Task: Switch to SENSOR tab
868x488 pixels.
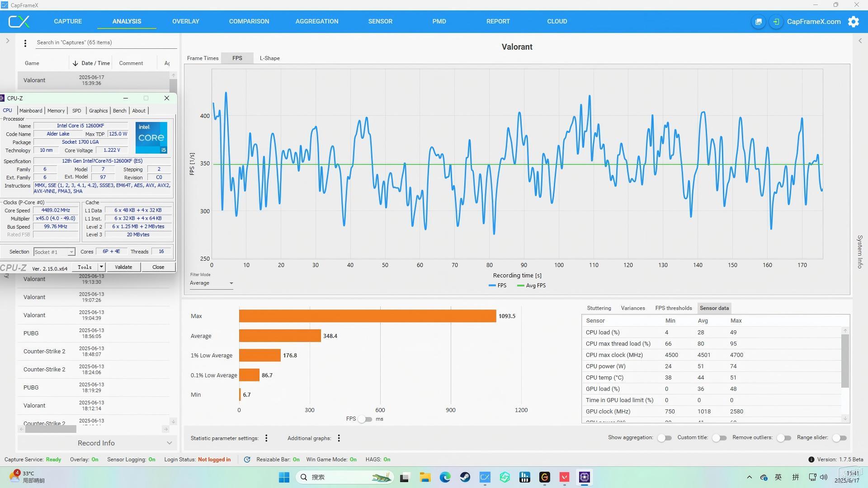Action: coord(380,21)
